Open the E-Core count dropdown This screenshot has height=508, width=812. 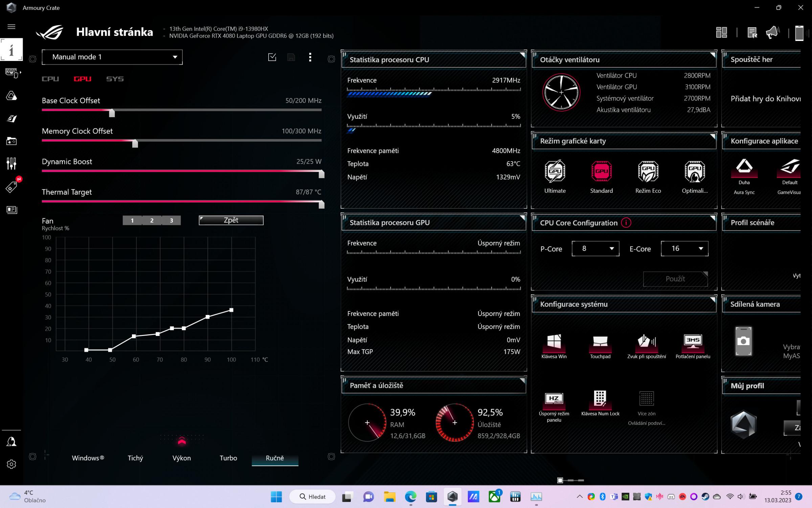point(684,249)
